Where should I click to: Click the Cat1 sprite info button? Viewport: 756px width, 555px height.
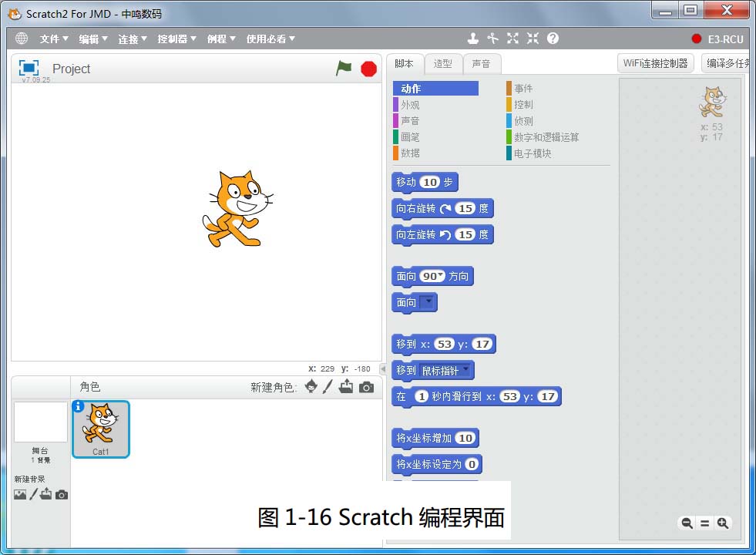coord(78,406)
